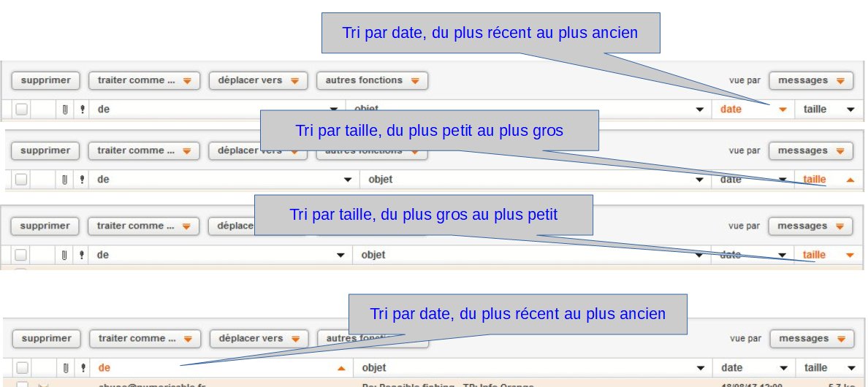Click the paperclip icon in the toolbar with the orange up arrow beside taille
Viewport: 868px width, 387px height.
(64, 180)
